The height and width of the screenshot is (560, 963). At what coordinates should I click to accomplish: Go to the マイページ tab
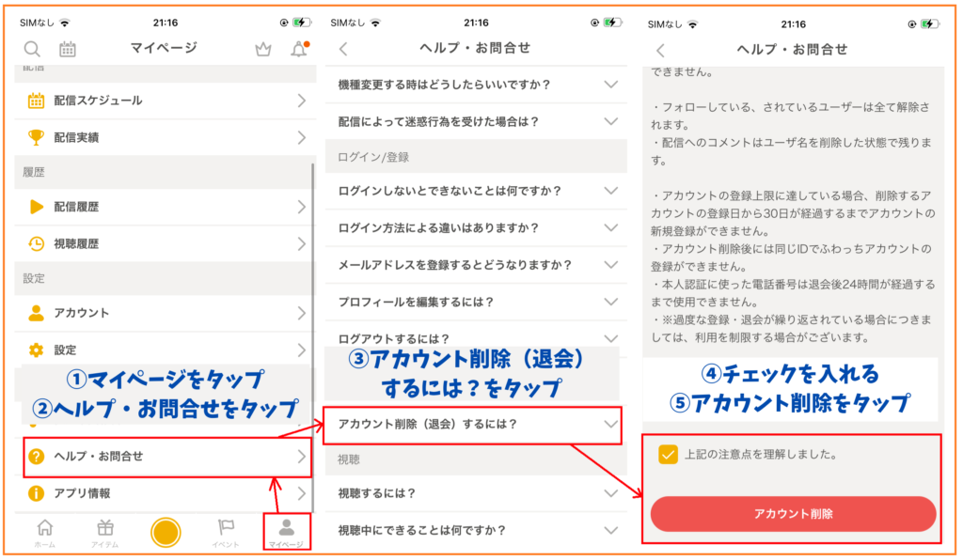click(286, 533)
